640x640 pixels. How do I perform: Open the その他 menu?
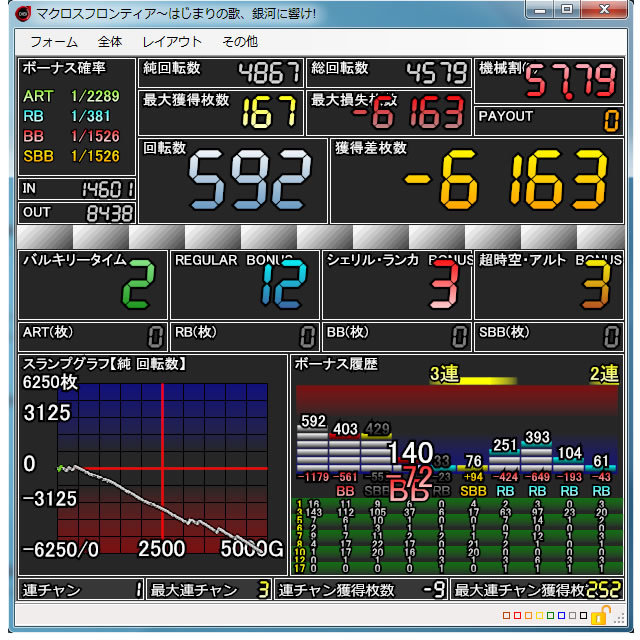click(239, 42)
